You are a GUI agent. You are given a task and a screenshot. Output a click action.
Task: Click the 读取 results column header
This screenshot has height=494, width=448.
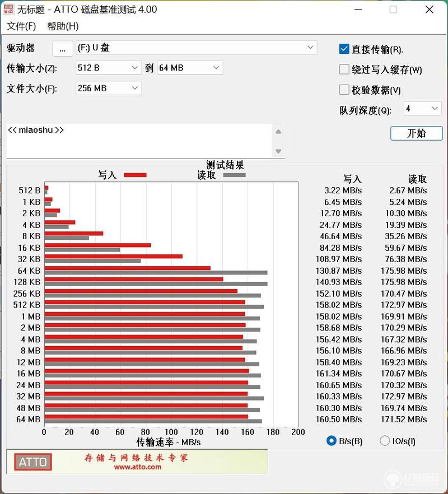coord(417,179)
